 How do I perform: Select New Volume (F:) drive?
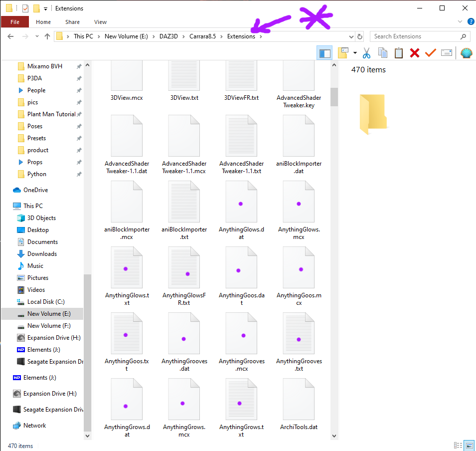point(49,326)
